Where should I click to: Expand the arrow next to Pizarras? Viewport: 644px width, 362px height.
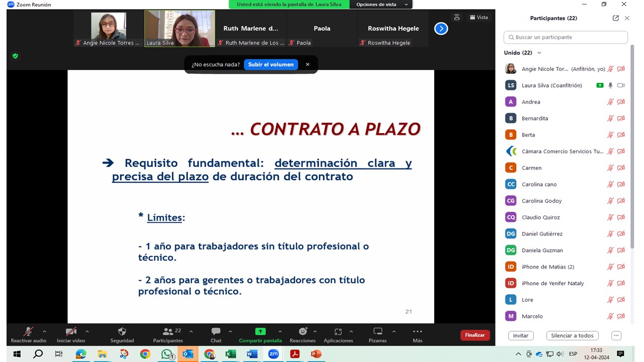click(394, 331)
